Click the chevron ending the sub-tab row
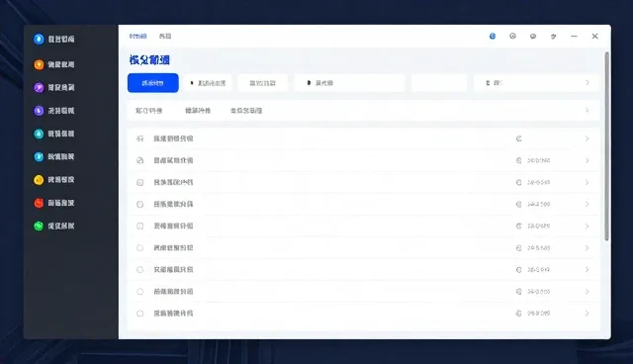This screenshot has width=633, height=364. click(x=588, y=110)
